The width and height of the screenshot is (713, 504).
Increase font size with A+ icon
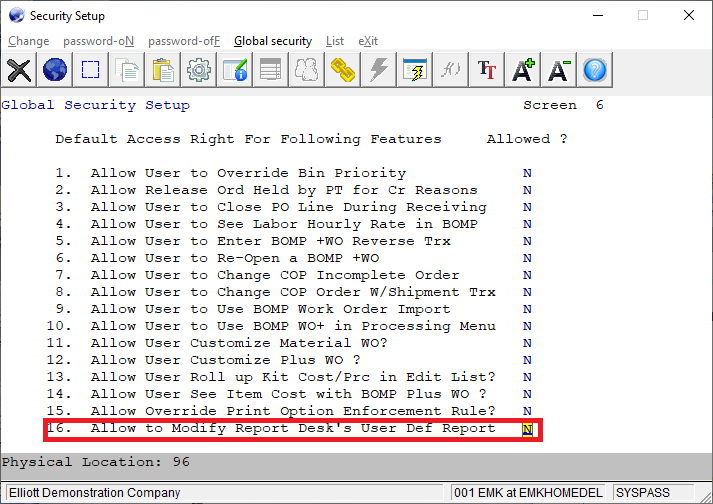click(523, 70)
